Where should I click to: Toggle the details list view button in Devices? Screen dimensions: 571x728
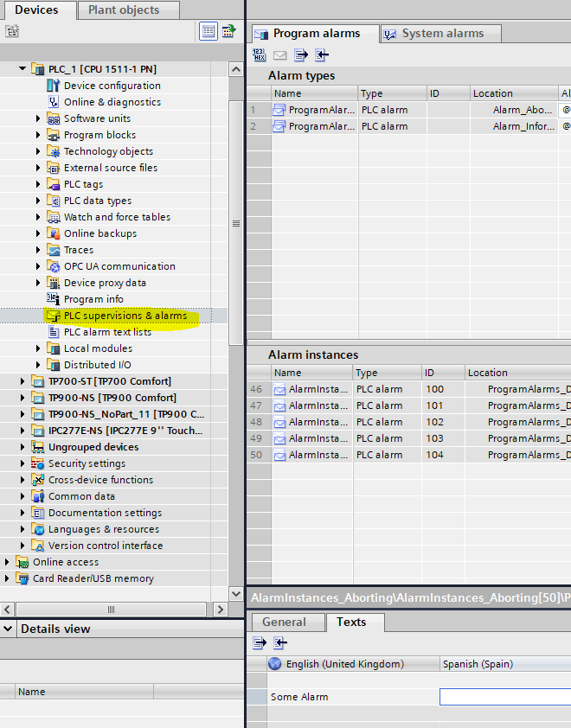click(209, 31)
